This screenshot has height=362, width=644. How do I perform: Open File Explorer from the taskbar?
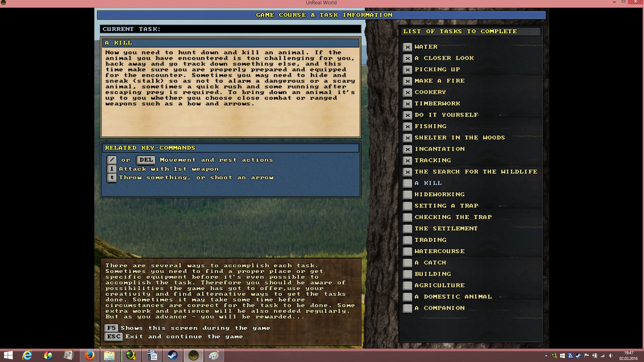click(x=109, y=355)
